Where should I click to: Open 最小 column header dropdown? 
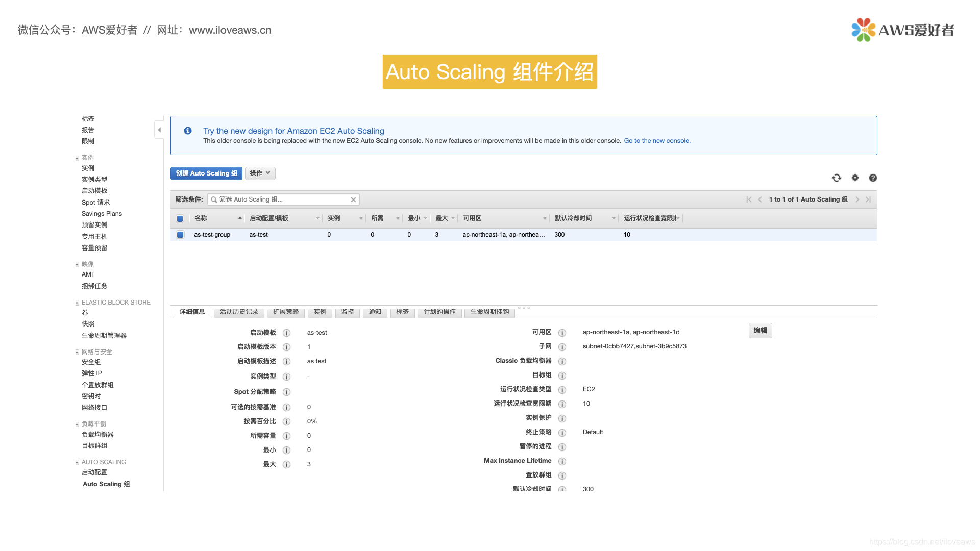coord(425,218)
